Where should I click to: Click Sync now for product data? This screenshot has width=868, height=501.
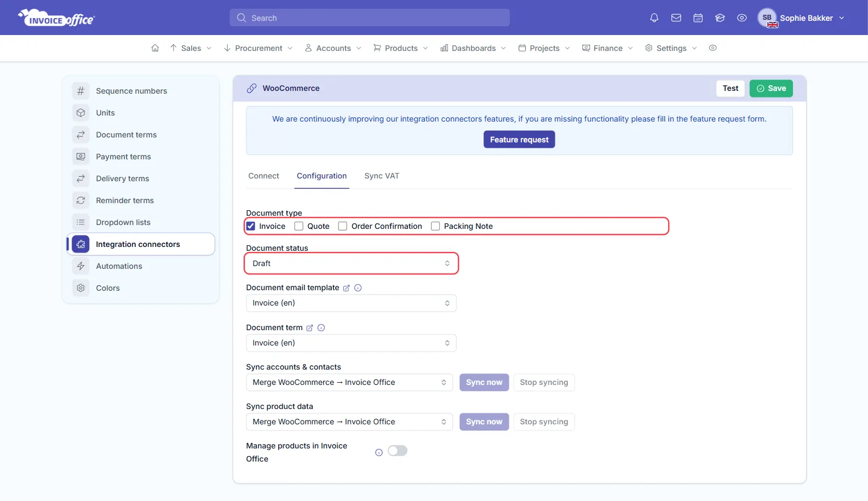(x=484, y=422)
